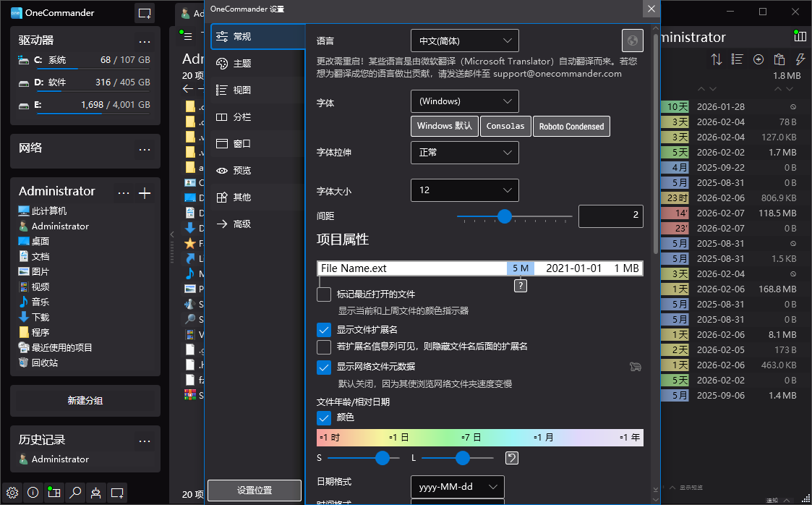
Task: Click the lightning quick-actions icon
Action: [800, 59]
